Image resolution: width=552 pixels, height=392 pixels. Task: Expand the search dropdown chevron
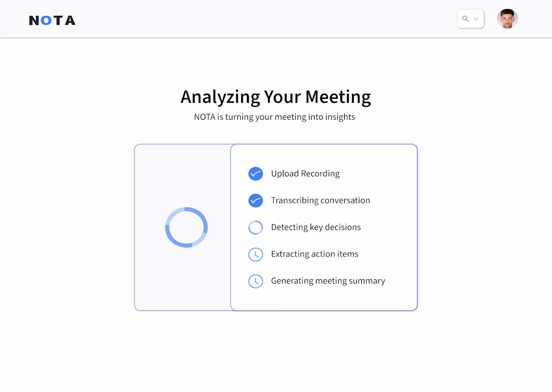tap(476, 19)
